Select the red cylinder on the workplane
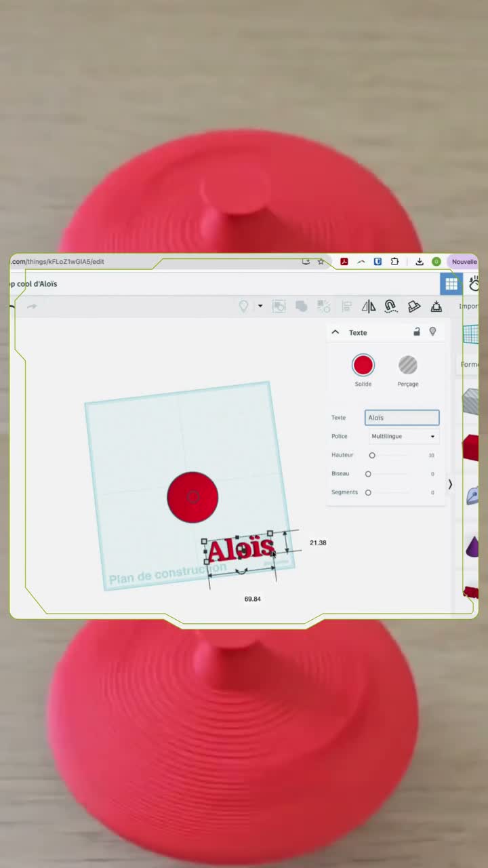This screenshot has width=488, height=868. (x=192, y=497)
